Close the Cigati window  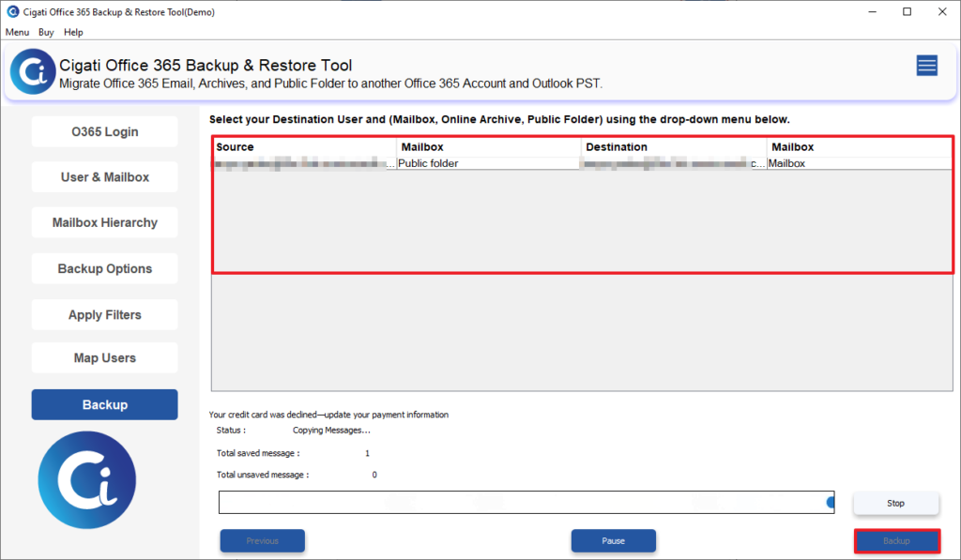pyautogui.click(x=942, y=11)
